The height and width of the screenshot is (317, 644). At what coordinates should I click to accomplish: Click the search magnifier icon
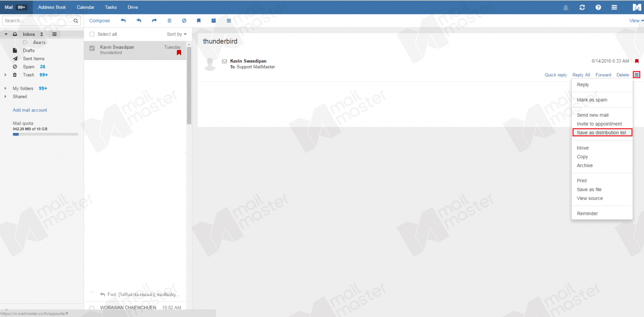(76, 21)
